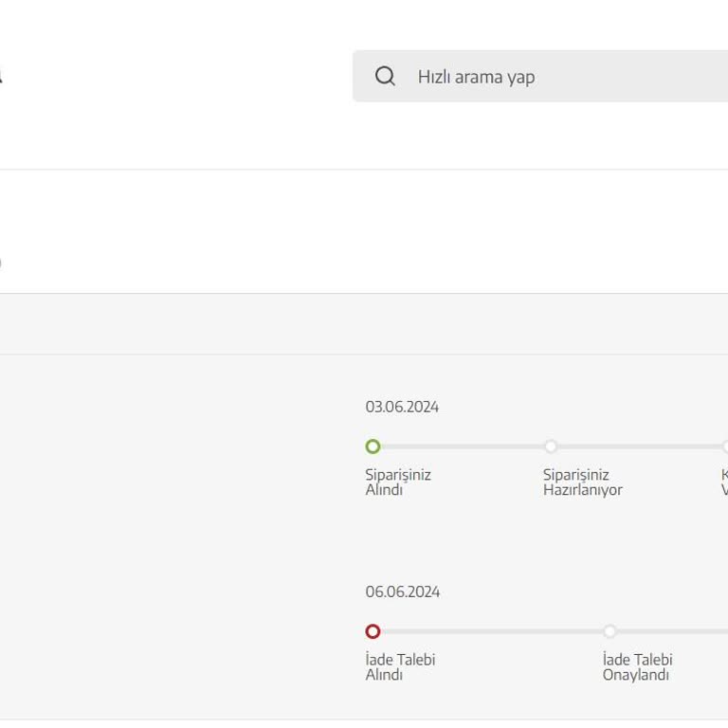Screen dimensions: 728x728
Task: Click the partially visible icon at top-left edge
Action: 1,77
